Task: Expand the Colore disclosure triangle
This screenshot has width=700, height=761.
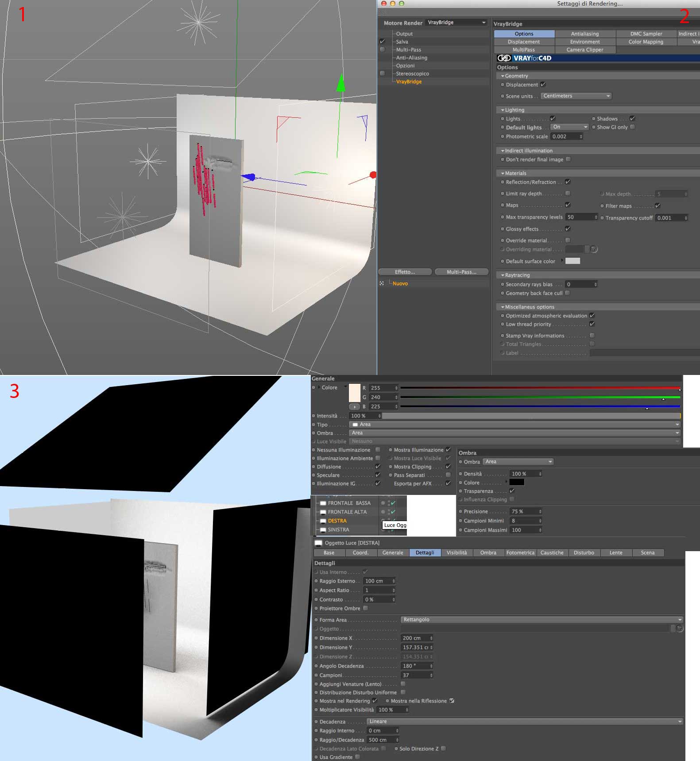Action: click(x=319, y=388)
